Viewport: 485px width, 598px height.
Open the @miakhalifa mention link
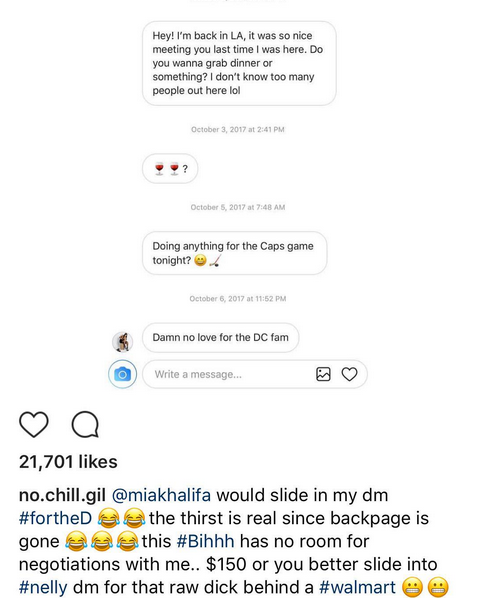pyautogui.click(x=161, y=495)
